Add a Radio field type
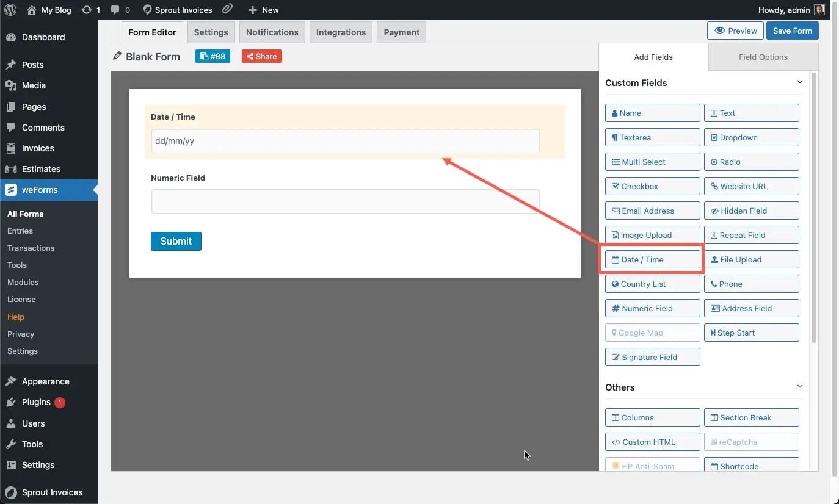The width and height of the screenshot is (839, 504). point(751,162)
